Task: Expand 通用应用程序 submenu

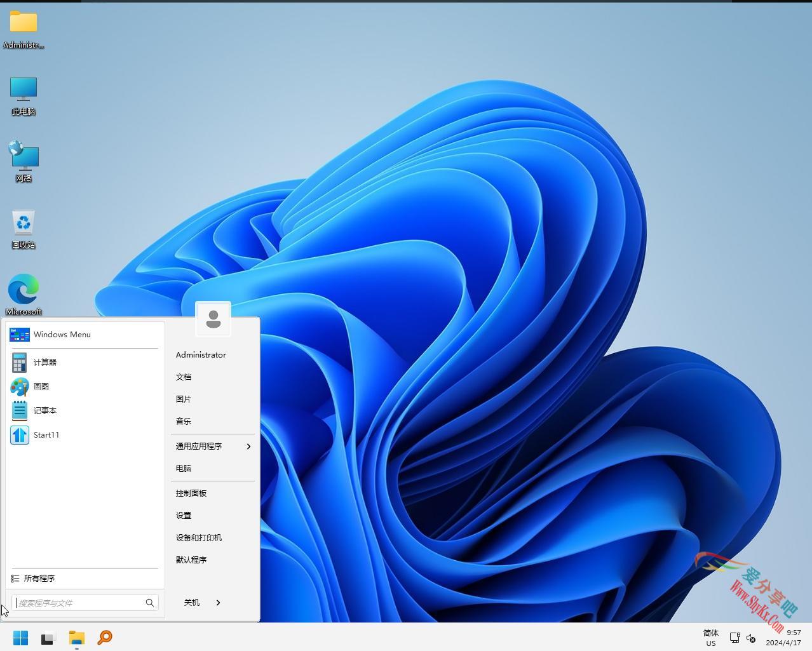Action: click(x=213, y=446)
